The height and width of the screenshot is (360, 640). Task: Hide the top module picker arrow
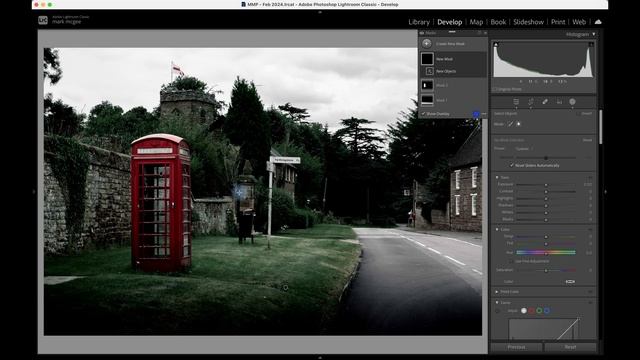[320, 12]
